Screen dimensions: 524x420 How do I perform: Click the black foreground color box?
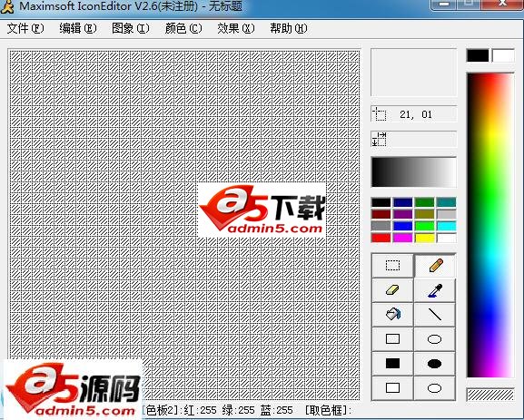point(478,55)
